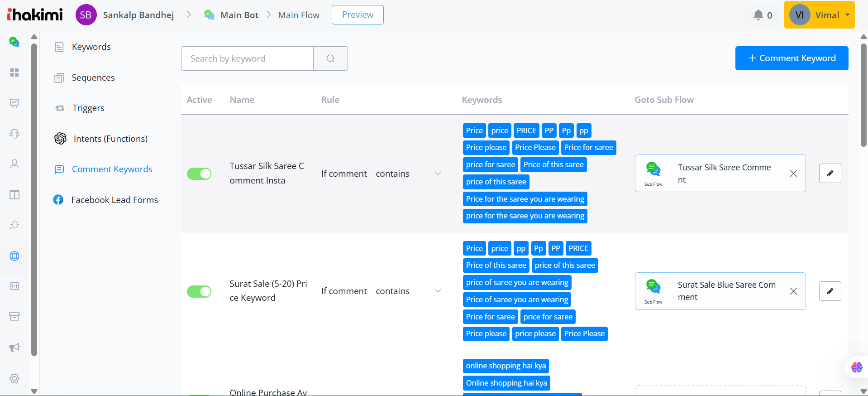The height and width of the screenshot is (396, 868).
Task: Open the chat bot icon in left rail
Action: 14,42
